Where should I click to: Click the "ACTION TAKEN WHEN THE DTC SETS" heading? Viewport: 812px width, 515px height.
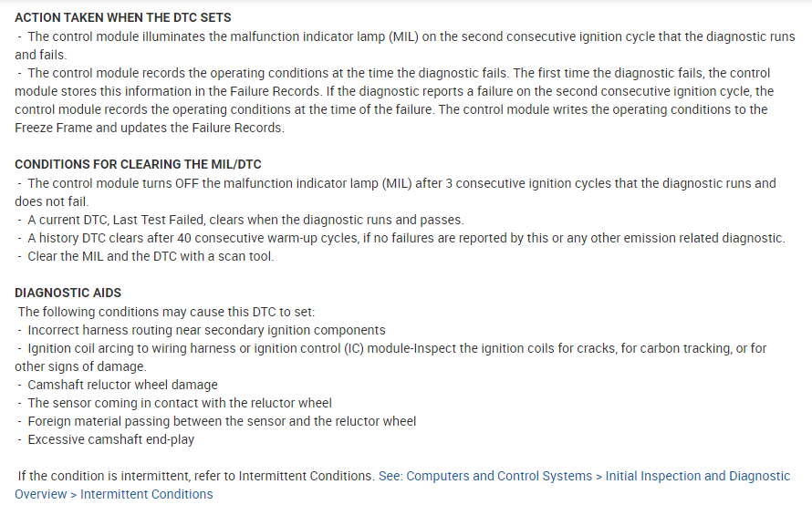click(122, 17)
